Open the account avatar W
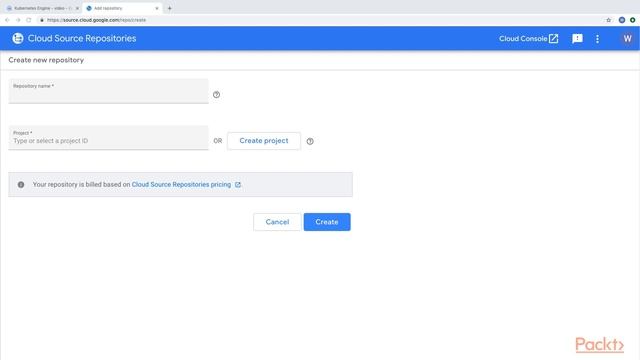The width and height of the screenshot is (640, 360). pos(627,38)
